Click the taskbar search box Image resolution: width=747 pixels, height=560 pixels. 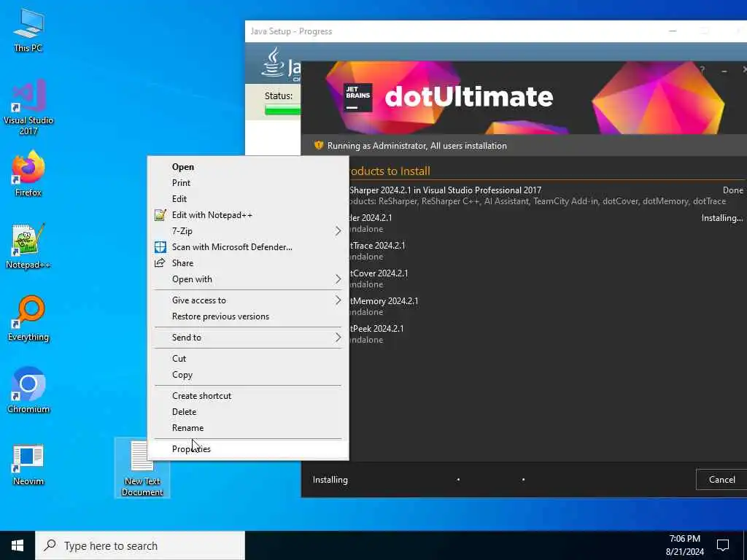pyautogui.click(x=140, y=545)
